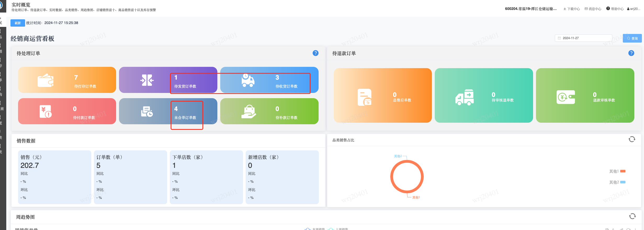Image resolution: width=644 pixels, height=230 pixels.
Task: Click the 周趋势图 section heading
Action: click(x=25, y=217)
